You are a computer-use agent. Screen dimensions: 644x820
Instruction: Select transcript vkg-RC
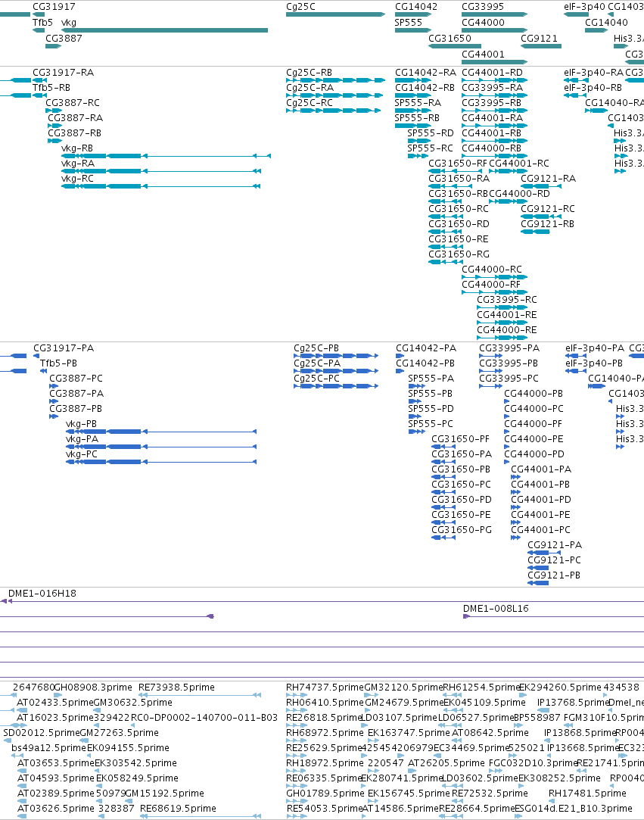click(x=77, y=179)
